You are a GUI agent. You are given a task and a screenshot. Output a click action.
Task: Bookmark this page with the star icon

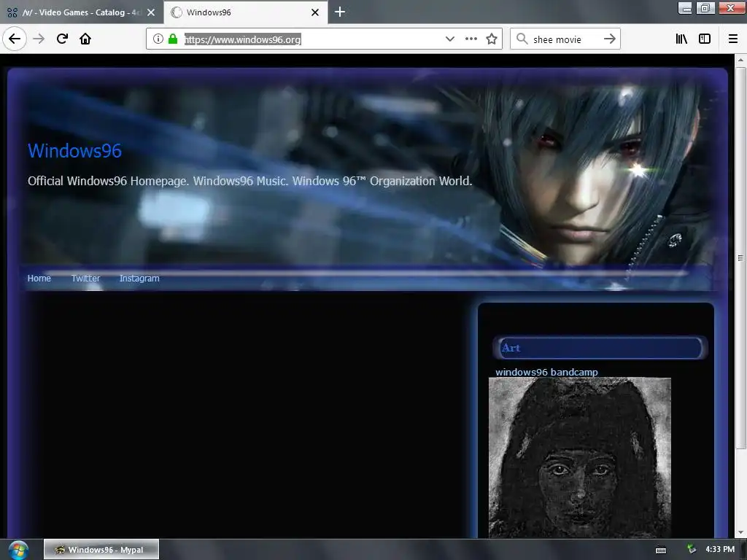click(492, 39)
